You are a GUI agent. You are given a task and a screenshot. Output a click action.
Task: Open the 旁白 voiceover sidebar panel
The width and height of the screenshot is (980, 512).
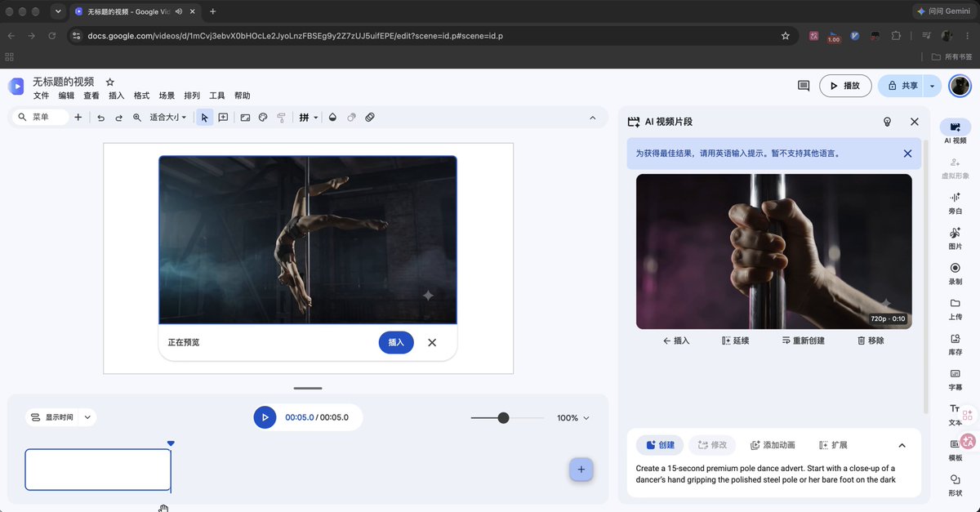tap(955, 203)
